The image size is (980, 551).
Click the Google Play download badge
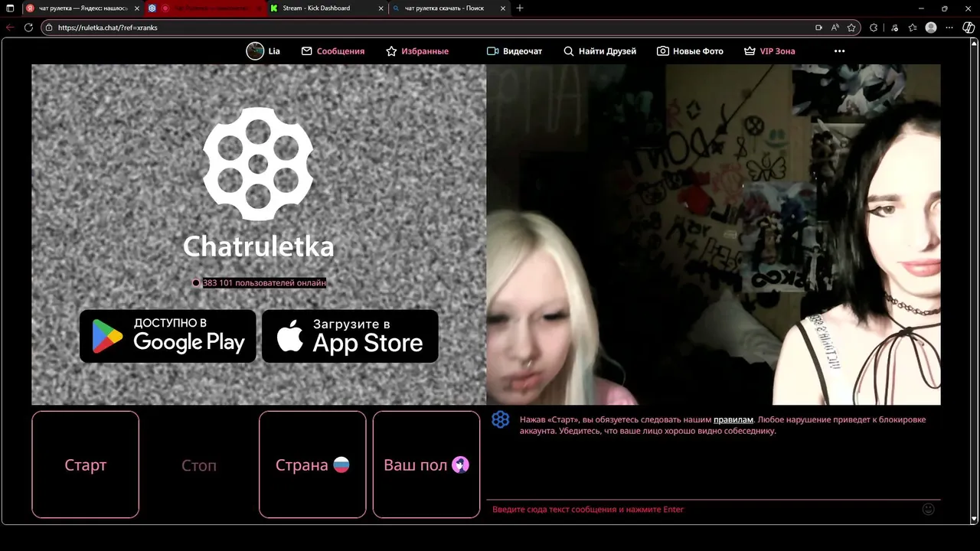[168, 336]
